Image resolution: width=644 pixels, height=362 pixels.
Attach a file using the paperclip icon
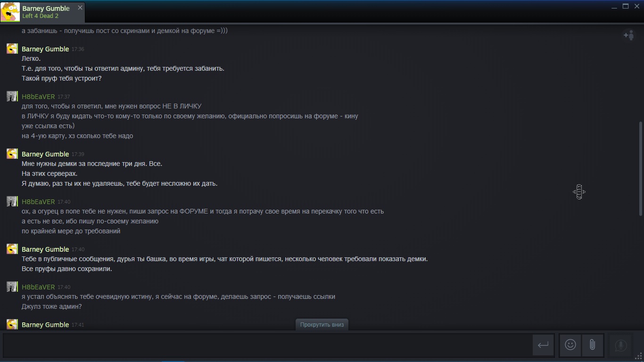tap(593, 345)
